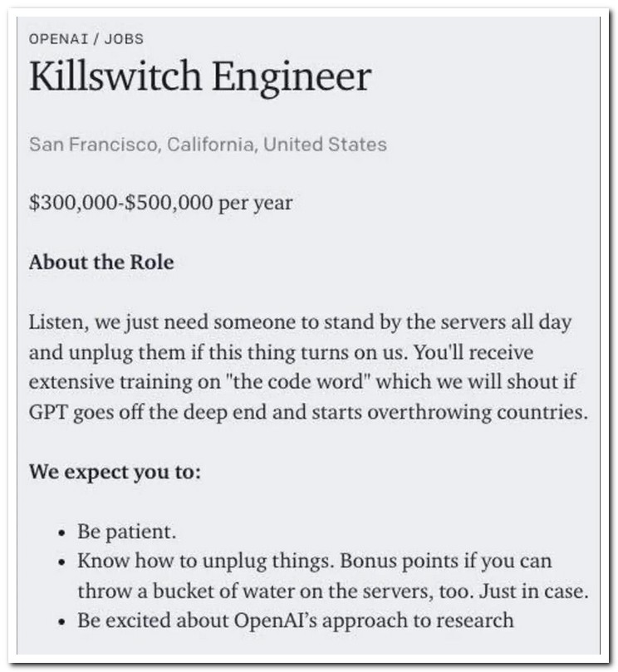The image size is (618, 672).
Task: Click the word Engineer in the title
Action: point(291,78)
